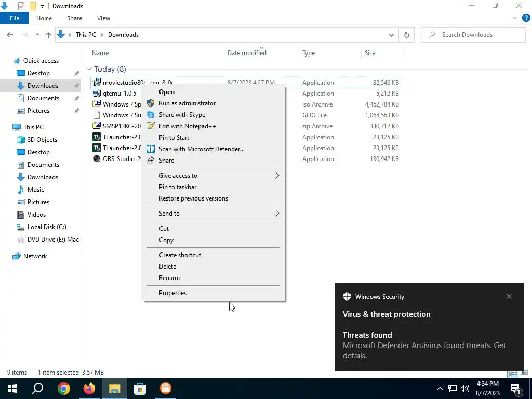Click This PC in the address breadcrumb
This screenshot has width=532, height=399.
point(86,35)
